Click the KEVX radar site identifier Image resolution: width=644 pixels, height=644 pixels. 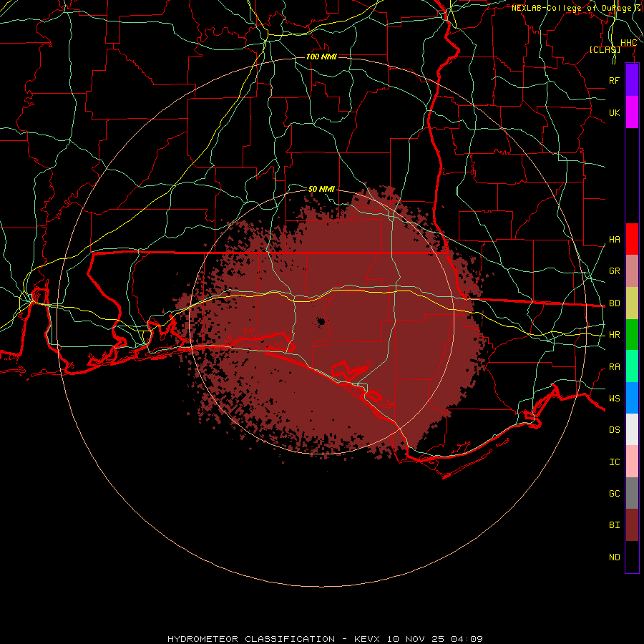coord(367,639)
